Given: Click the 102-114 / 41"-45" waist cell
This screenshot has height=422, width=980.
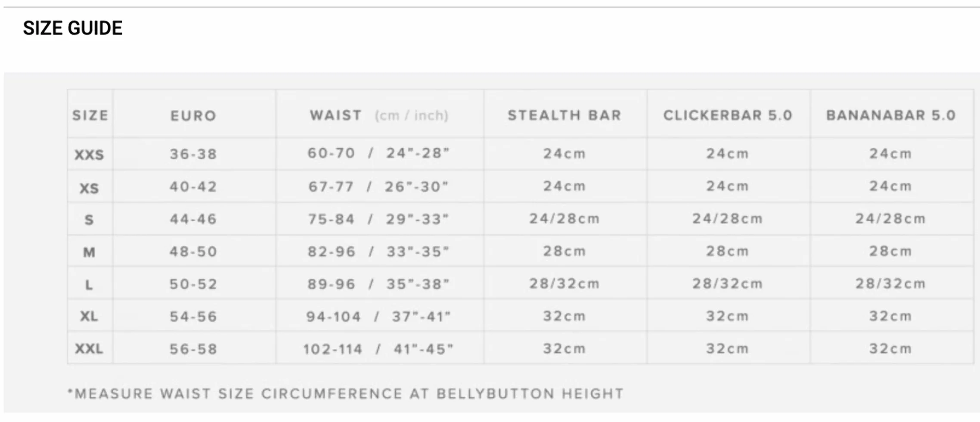Looking at the screenshot, I should [378, 349].
